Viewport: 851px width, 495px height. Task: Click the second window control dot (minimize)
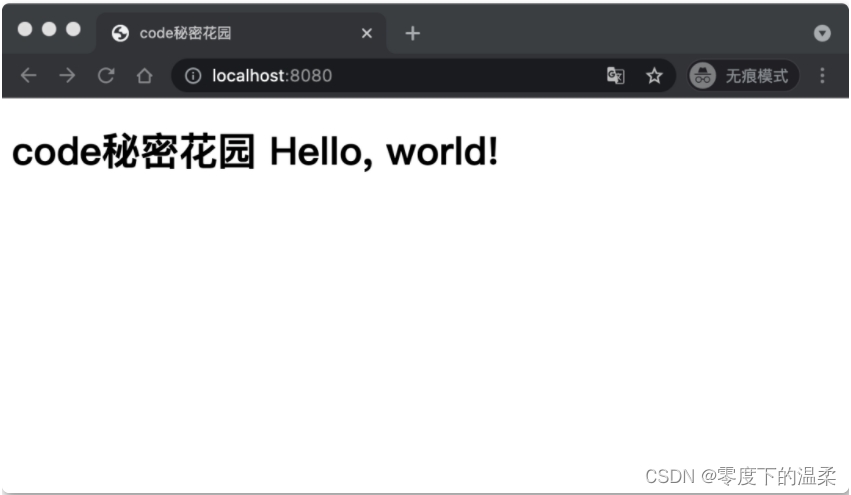tap(49, 29)
